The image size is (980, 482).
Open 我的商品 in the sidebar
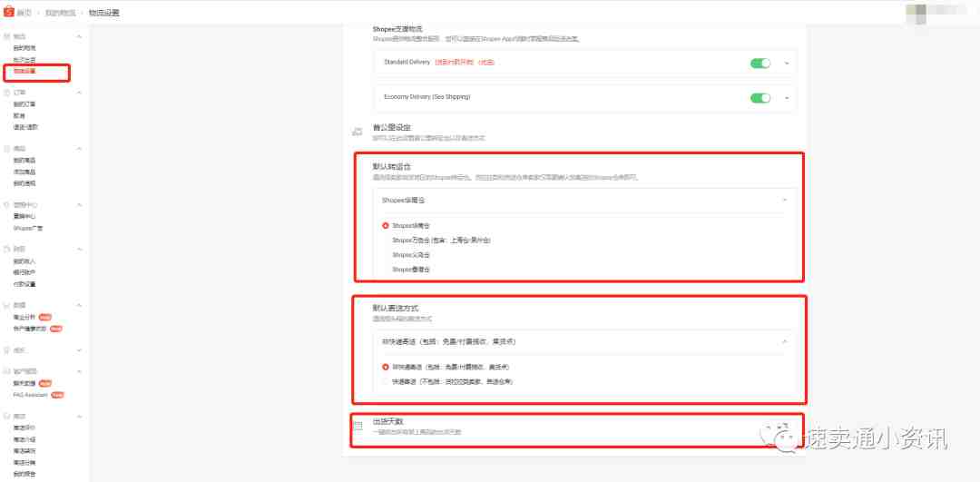[24, 161]
